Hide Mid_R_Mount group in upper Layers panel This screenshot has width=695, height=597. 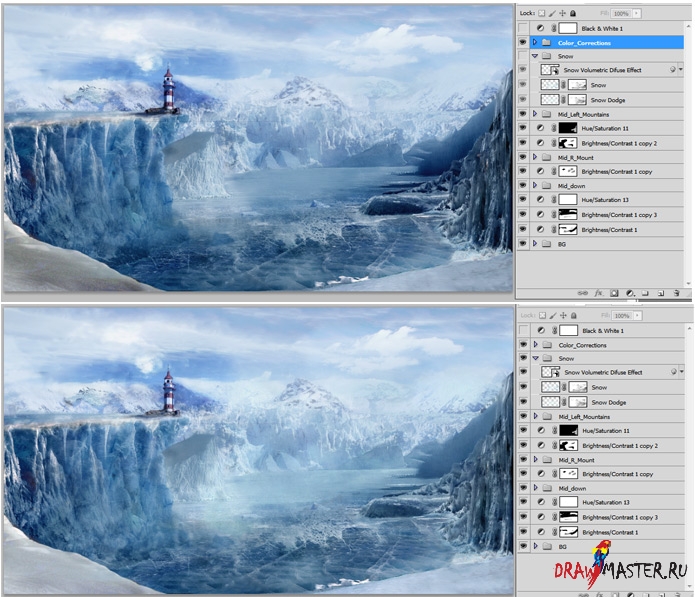[523, 157]
